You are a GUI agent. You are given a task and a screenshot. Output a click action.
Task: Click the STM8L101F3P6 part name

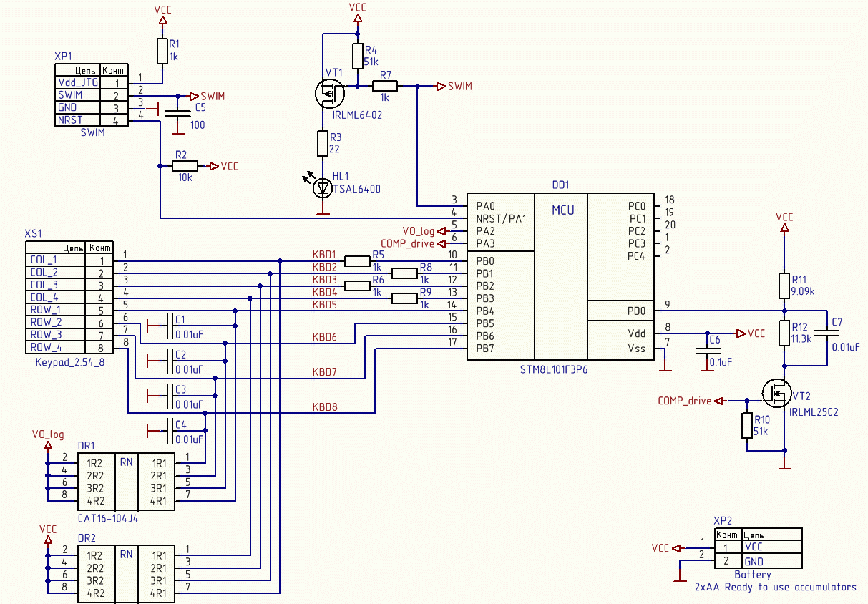pos(555,371)
